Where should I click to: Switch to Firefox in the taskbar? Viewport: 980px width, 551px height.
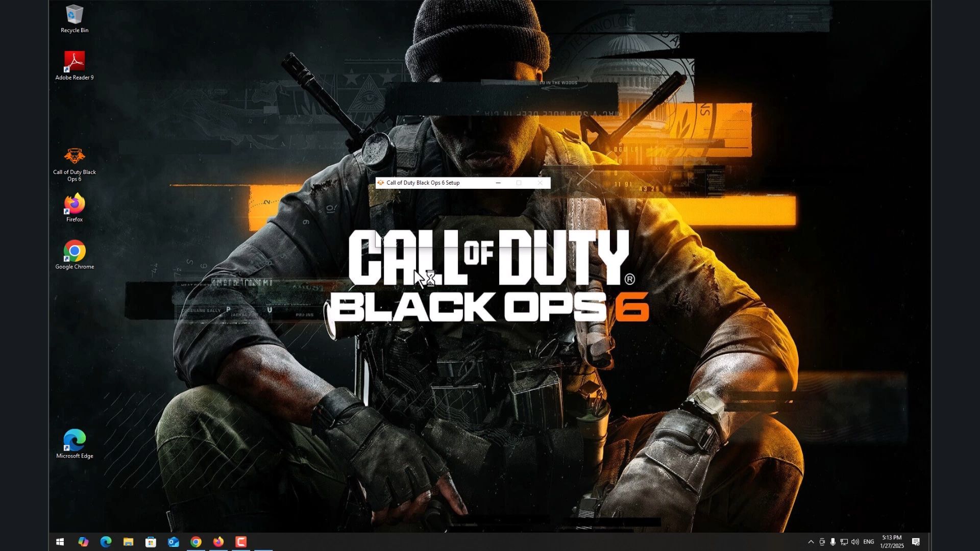(218, 542)
